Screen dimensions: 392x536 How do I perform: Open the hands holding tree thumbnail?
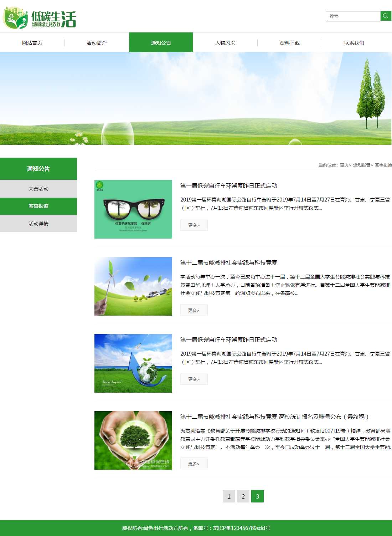point(133,440)
